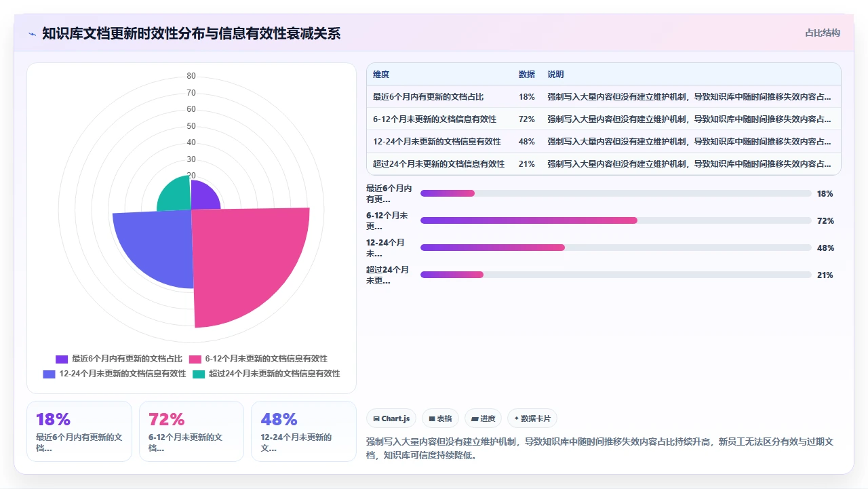Click progress label 6-12个月未更…
The width and height of the screenshot is (868, 489).
pos(389,220)
